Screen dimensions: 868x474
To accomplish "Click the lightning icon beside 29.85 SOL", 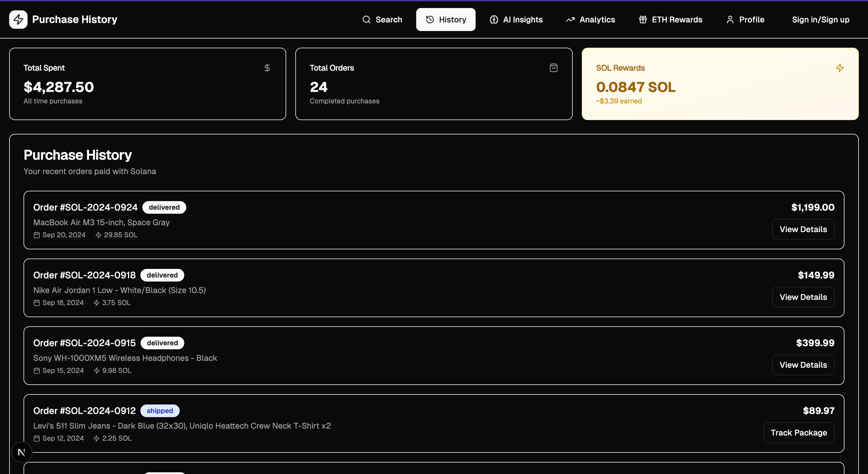I will (x=98, y=235).
